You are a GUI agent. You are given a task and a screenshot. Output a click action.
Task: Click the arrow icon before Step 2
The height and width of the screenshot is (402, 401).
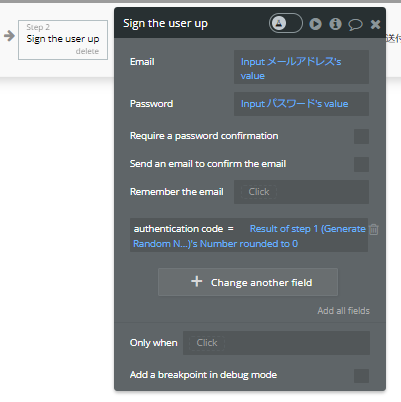click(x=9, y=36)
